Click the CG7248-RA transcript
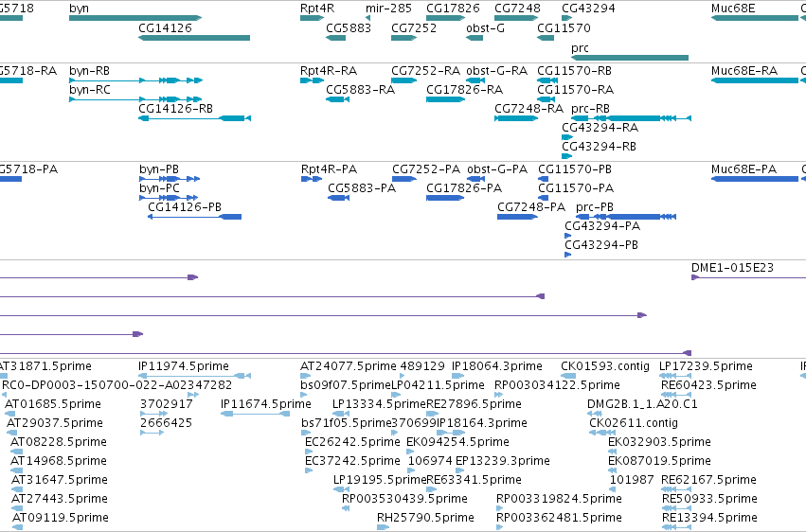 tap(516, 118)
